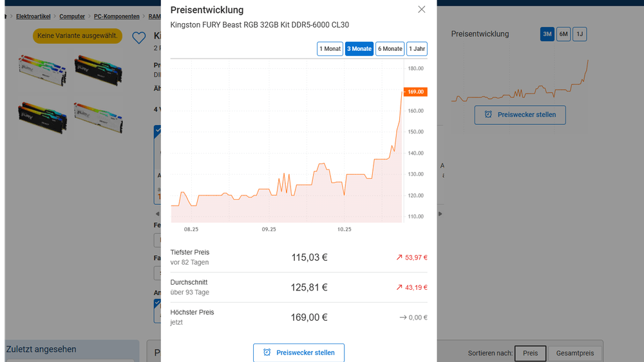
Task: Toggle the 1J range on the page chart
Action: (x=580, y=34)
